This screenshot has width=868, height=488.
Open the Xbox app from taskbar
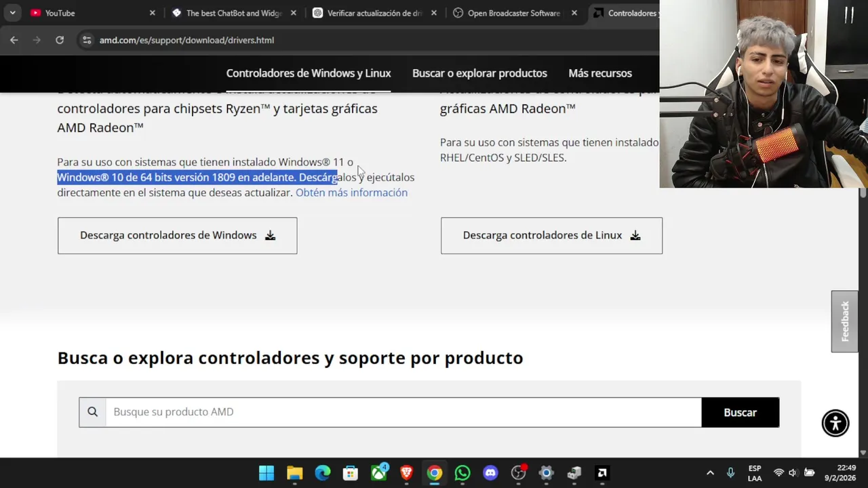pyautogui.click(x=378, y=473)
